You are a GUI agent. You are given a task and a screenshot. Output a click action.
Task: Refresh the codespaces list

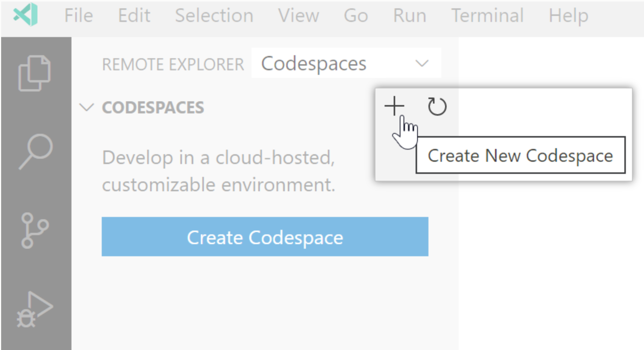pyautogui.click(x=437, y=106)
